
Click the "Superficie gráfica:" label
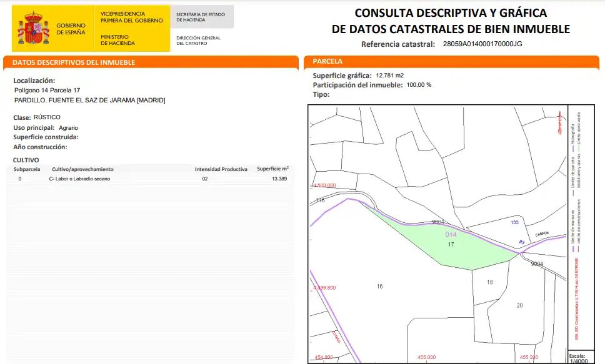(342, 76)
